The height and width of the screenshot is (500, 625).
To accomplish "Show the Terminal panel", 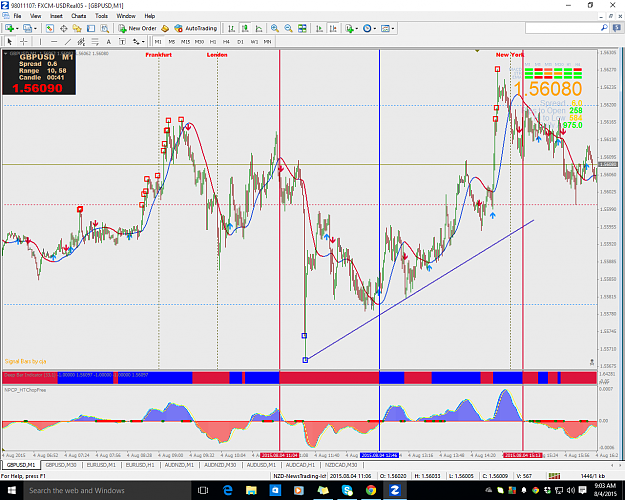I will pos(91,28).
